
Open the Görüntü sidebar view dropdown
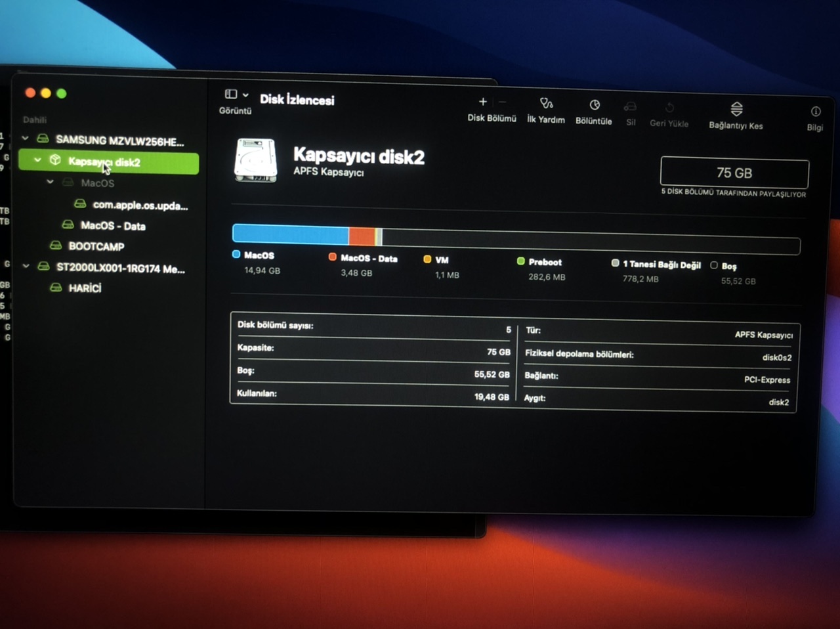coord(236,95)
